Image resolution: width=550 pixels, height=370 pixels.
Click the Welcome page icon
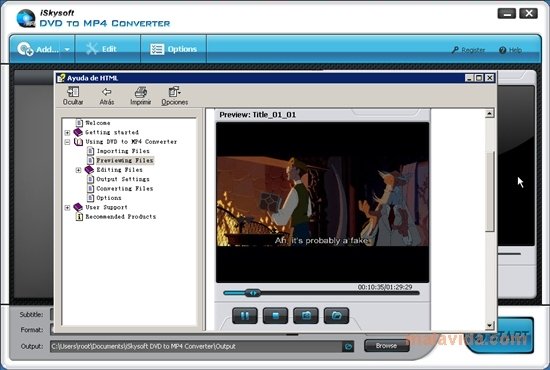tap(79, 123)
